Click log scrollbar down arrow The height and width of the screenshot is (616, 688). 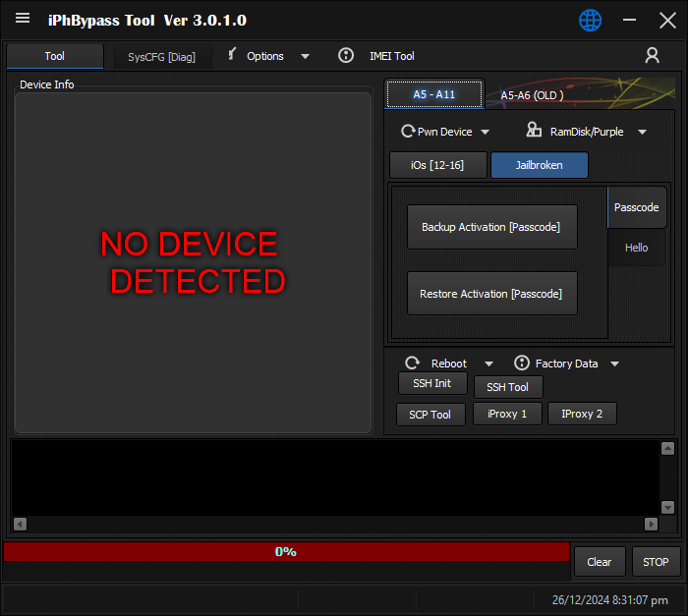tap(667, 507)
